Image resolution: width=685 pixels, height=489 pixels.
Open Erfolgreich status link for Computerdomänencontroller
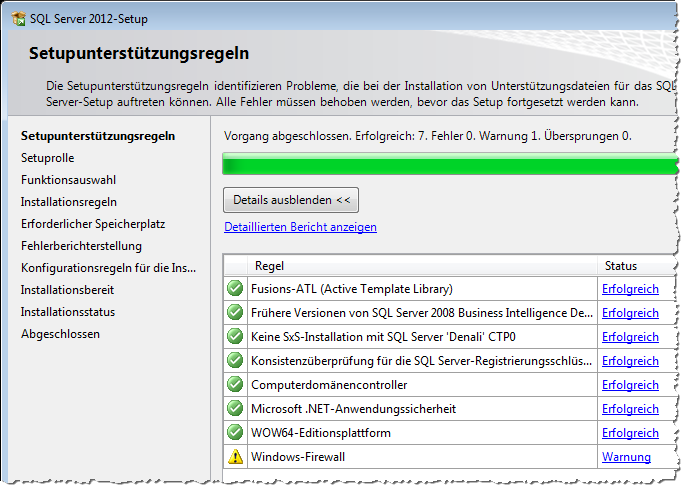tap(630, 385)
